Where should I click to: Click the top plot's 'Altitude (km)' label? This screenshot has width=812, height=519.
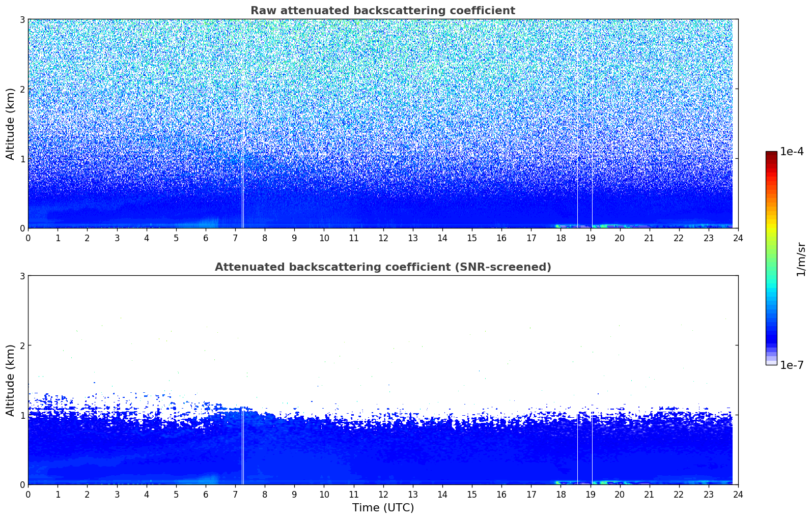click(x=11, y=124)
